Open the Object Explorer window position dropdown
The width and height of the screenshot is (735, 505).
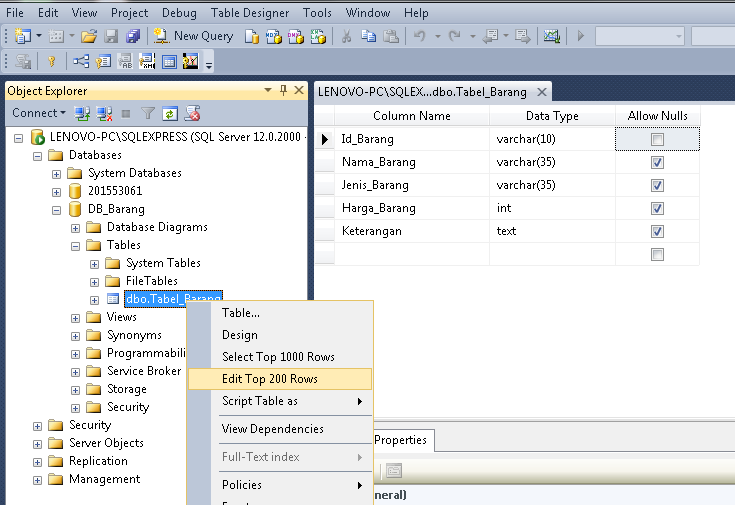coord(268,90)
